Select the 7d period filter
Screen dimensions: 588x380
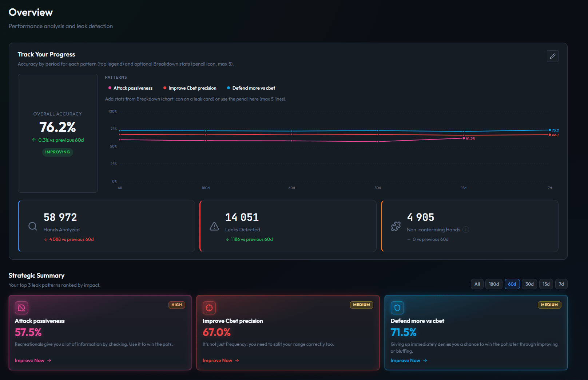(561, 284)
